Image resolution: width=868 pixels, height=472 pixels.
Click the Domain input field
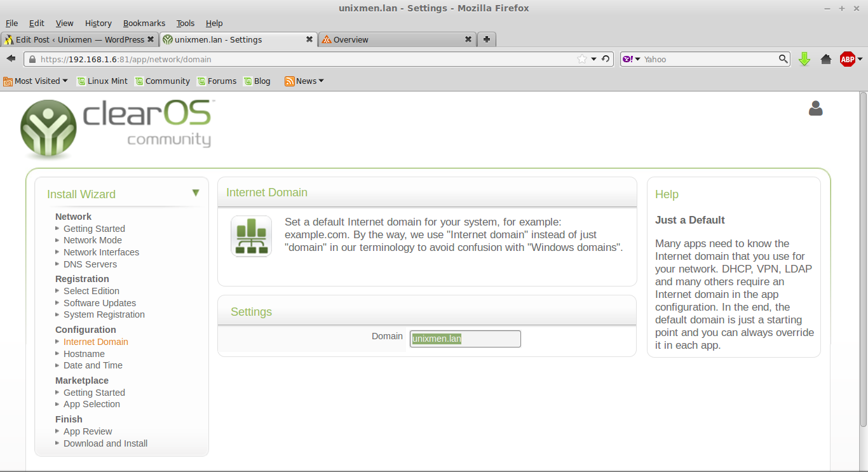tap(465, 339)
